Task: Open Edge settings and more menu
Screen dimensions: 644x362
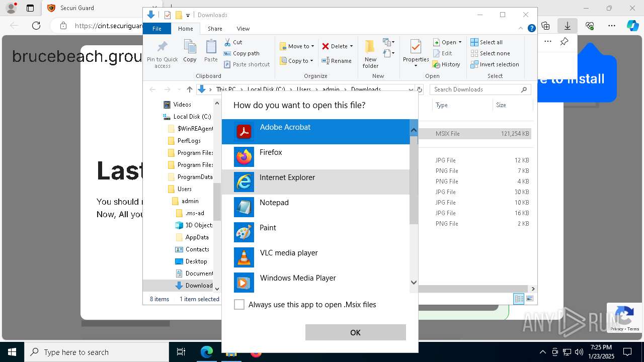Action: point(612,26)
